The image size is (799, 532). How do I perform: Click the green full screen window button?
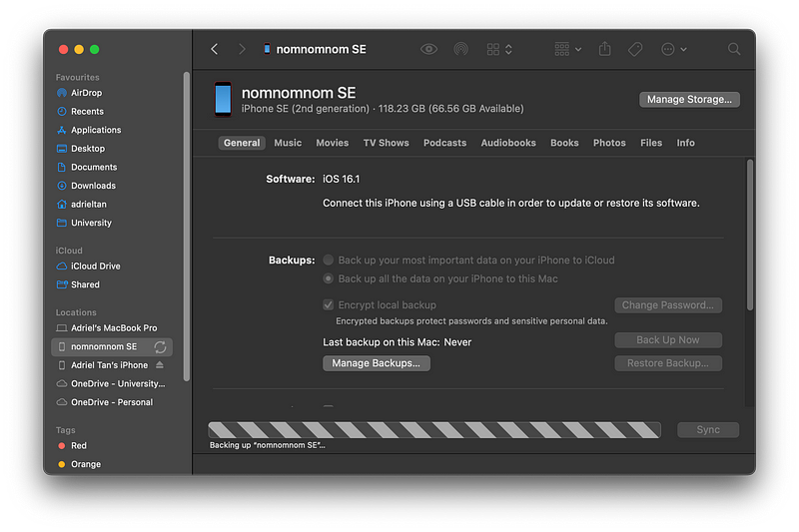94,49
